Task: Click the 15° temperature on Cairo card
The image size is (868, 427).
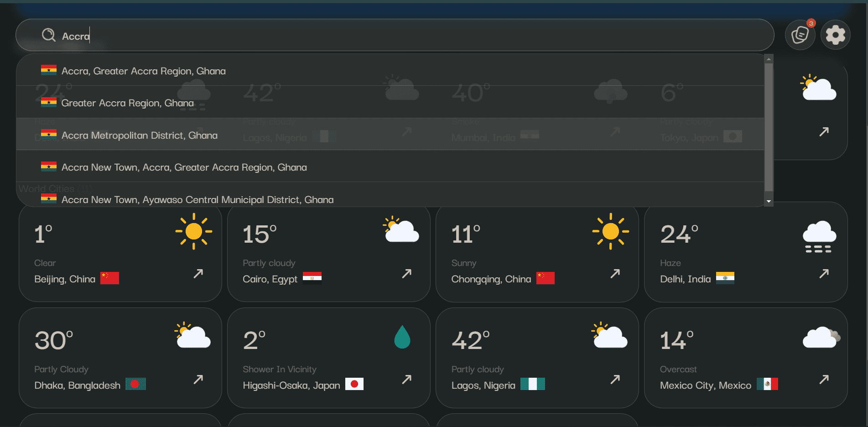Action: [x=260, y=234]
